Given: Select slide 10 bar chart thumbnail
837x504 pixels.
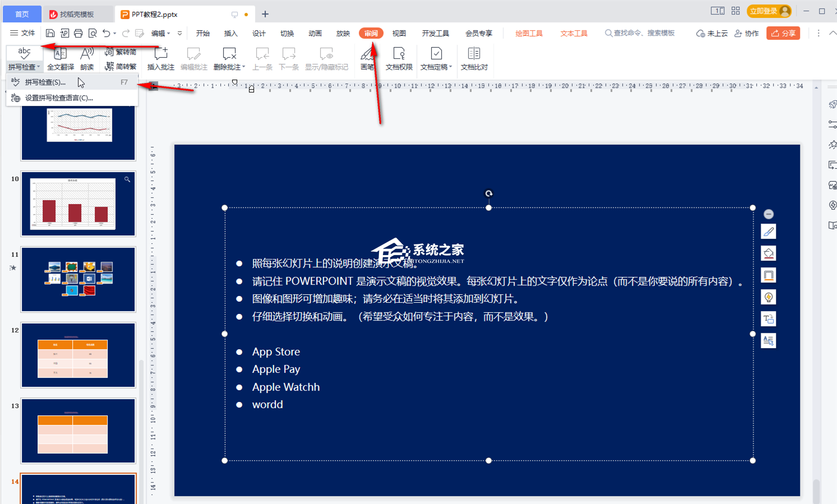Looking at the screenshot, I should point(78,204).
